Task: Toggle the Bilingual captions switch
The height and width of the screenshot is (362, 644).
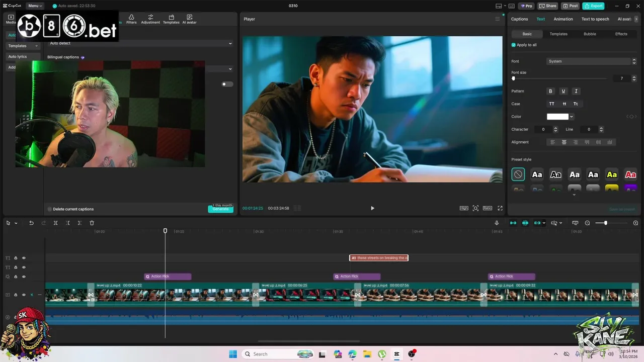Action: point(227,84)
